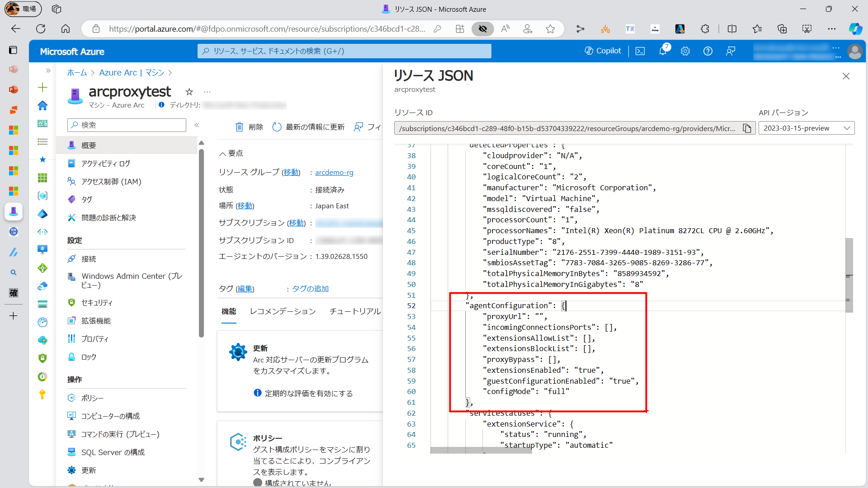Open タグ menu item
The image size is (868, 488).
coord(127,199)
